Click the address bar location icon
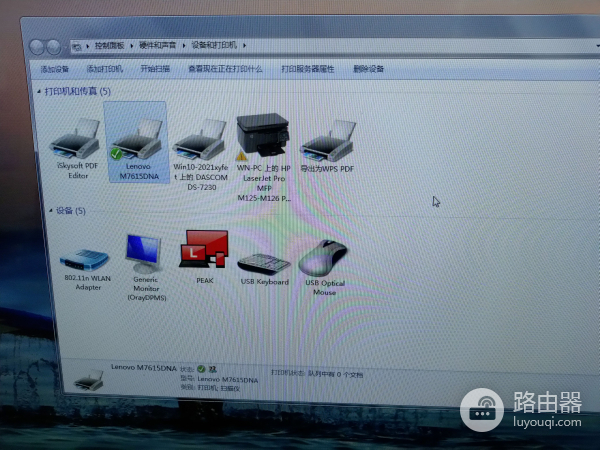This screenshot has width=600, height=450. tap(77, 47)
